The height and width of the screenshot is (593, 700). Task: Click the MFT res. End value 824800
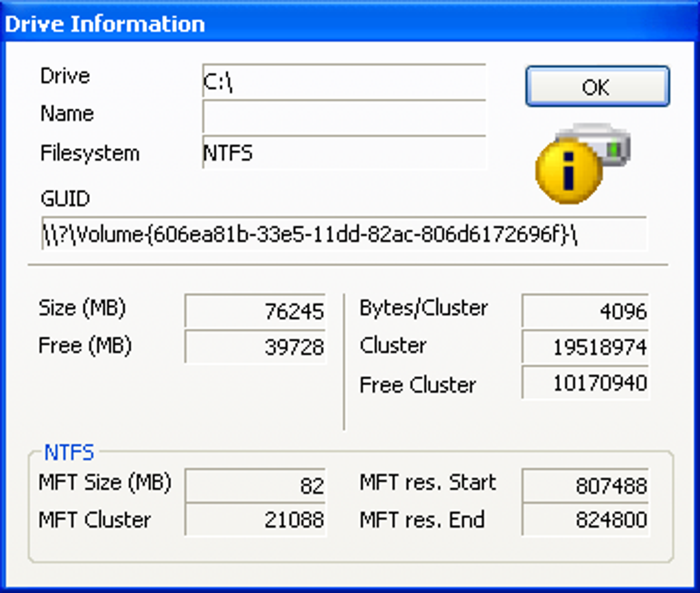(x=585, y=520)
